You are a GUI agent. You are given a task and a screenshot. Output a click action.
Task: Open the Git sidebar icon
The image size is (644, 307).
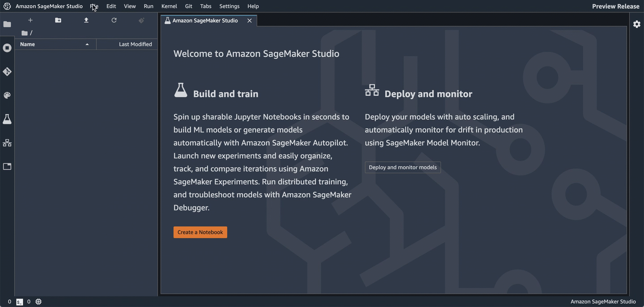point(7,72)
